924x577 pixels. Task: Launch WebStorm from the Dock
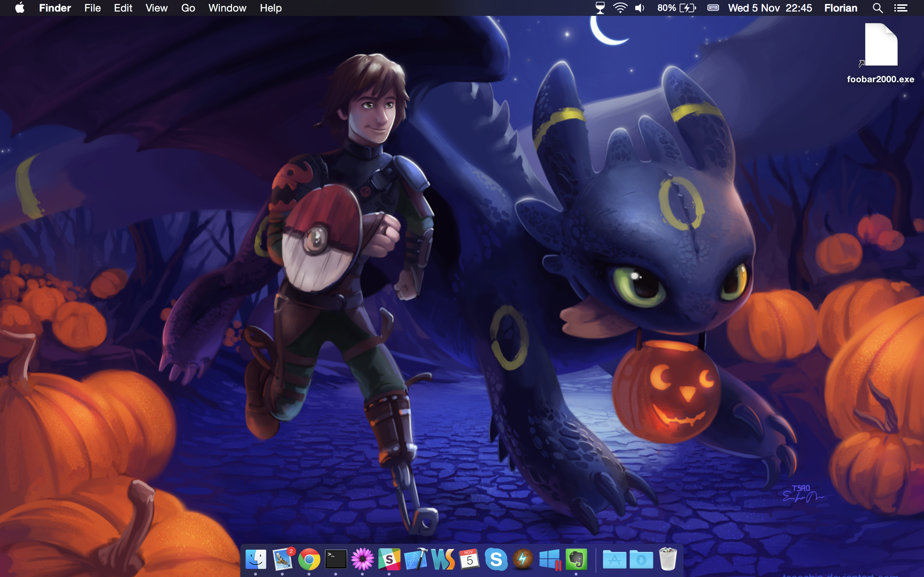pyautogui.click(x=443, y=559)
